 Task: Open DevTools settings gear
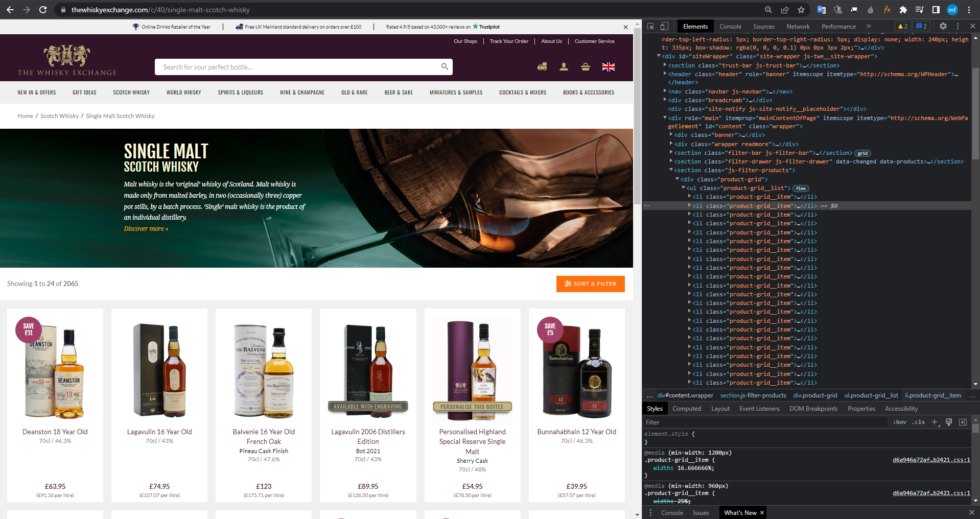coord(943,26)
